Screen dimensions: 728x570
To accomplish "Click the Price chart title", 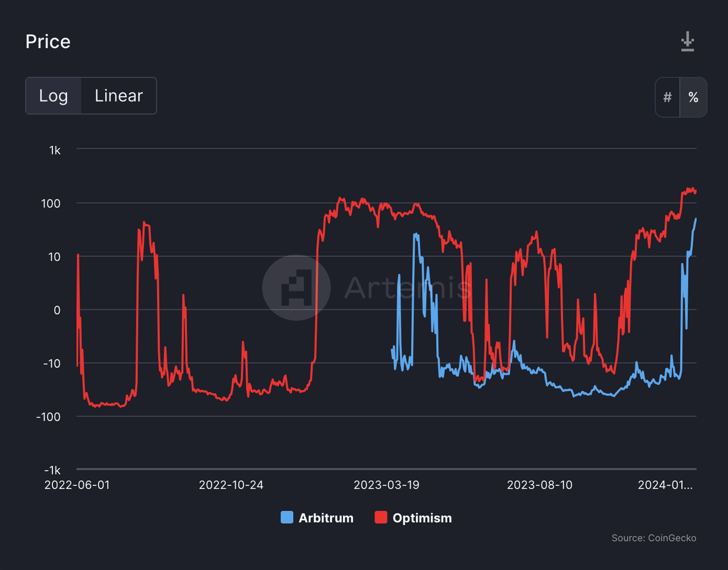I will click(48, 41).
